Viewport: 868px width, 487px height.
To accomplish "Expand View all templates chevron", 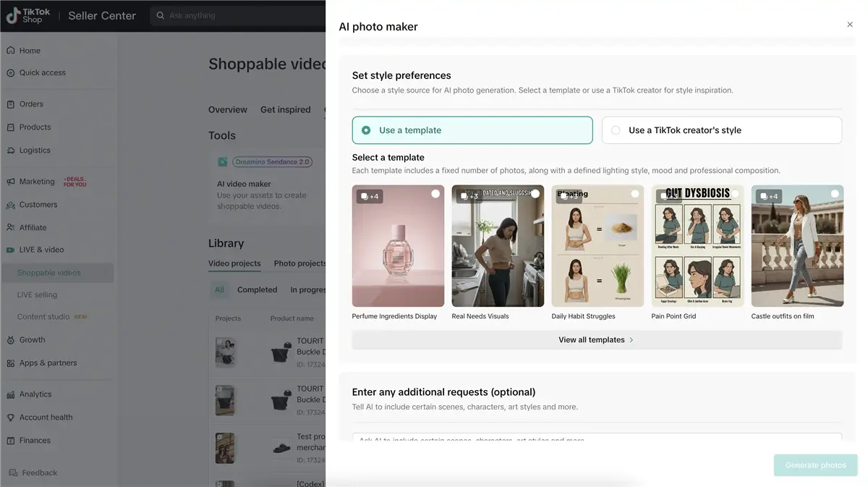I will tap(631, 340).
